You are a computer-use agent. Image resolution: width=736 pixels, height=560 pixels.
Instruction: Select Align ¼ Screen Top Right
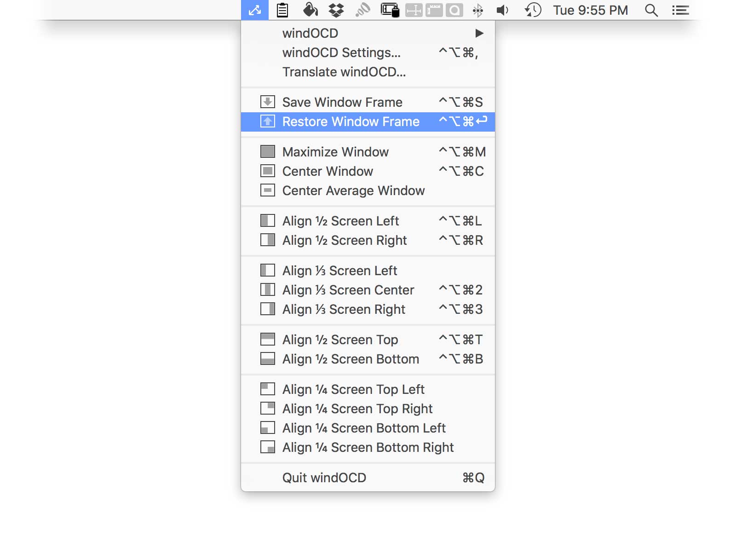(x=368, y=409)
